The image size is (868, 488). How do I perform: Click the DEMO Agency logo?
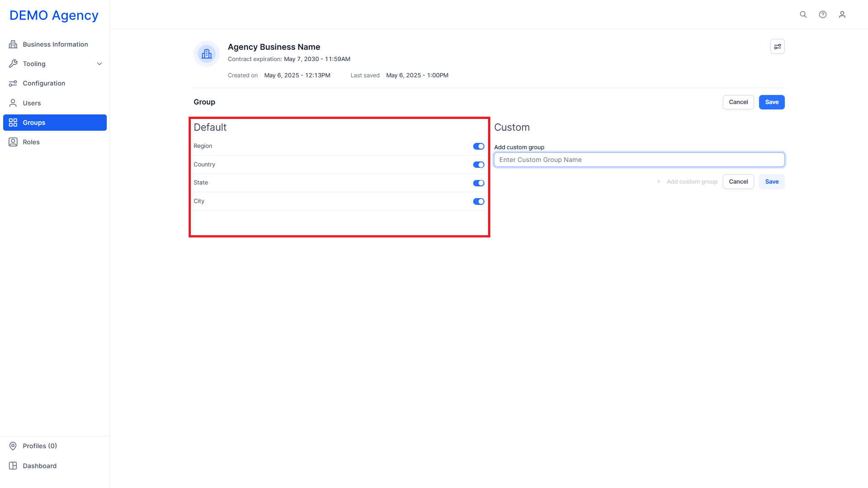(54, 15)
